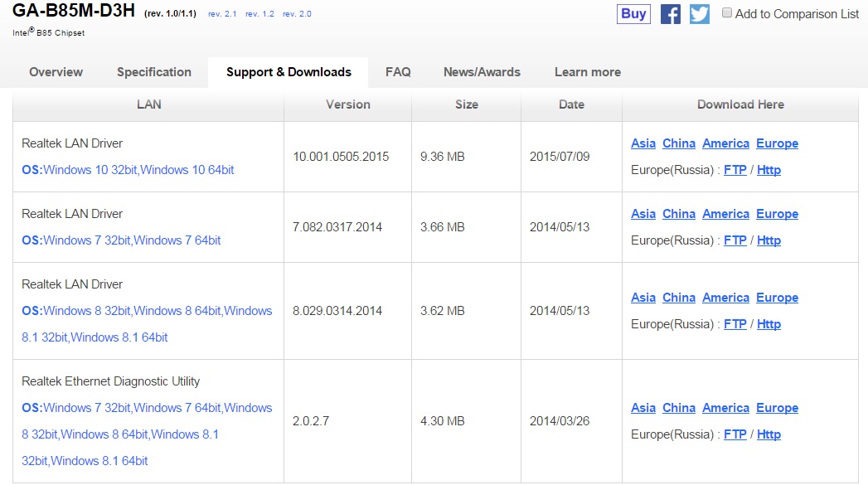The image size is (868, 485).
Task: Download Windows 7 LAN driver via Http
Action: (769, 240)
